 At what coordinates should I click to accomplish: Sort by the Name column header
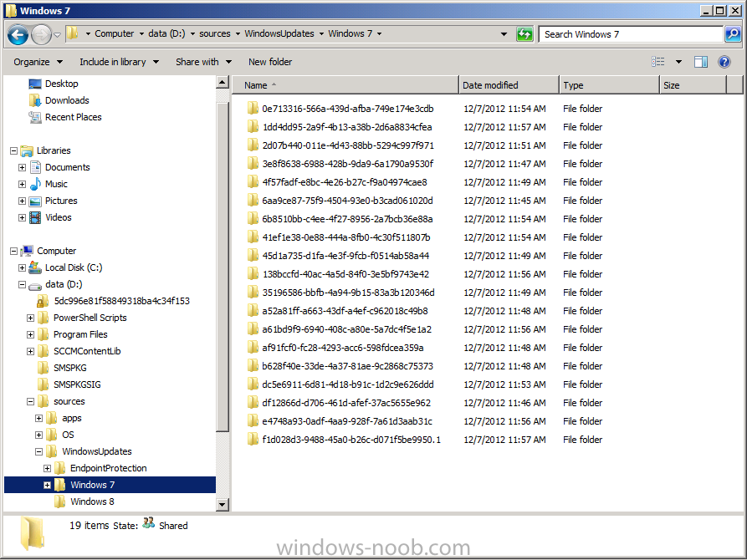coord(345,85)
